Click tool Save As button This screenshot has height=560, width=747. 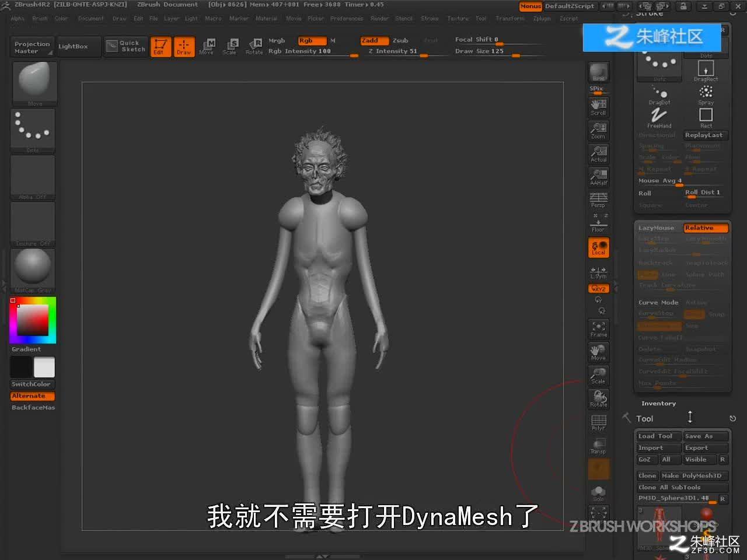[706, 436]
